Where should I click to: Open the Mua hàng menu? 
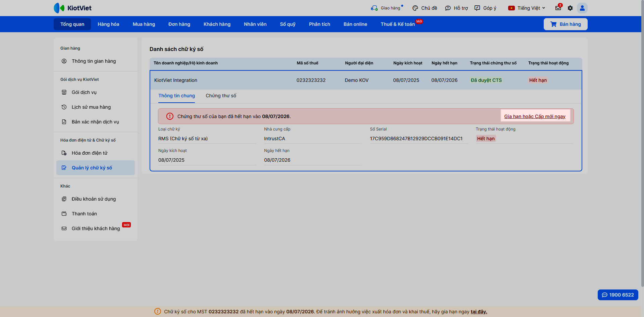click(144, 24)
